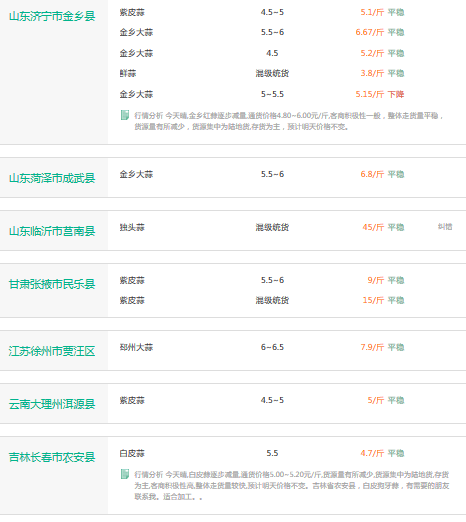
Task: Open the 山东菏泽市成武县 region link
Action: coord(52,178)
